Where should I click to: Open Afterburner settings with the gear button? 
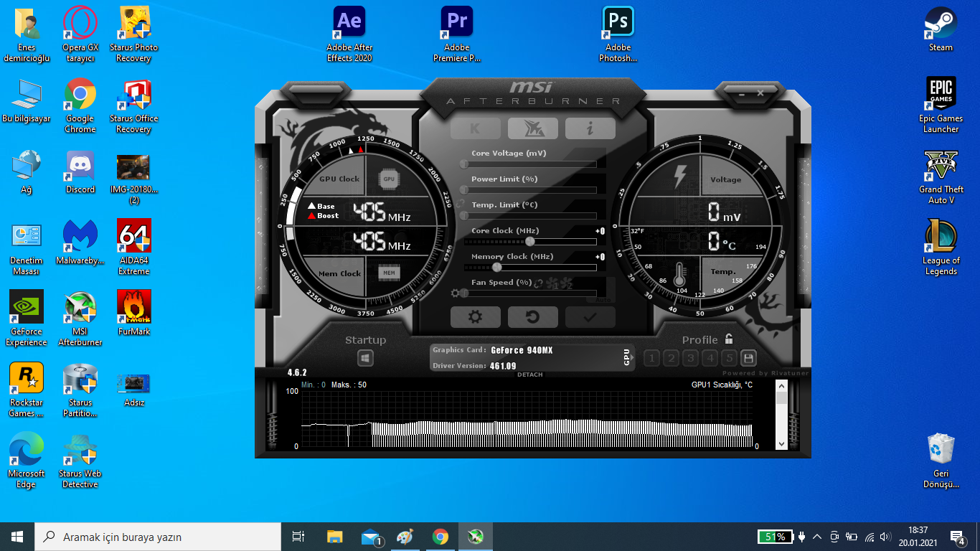[475, 317]
